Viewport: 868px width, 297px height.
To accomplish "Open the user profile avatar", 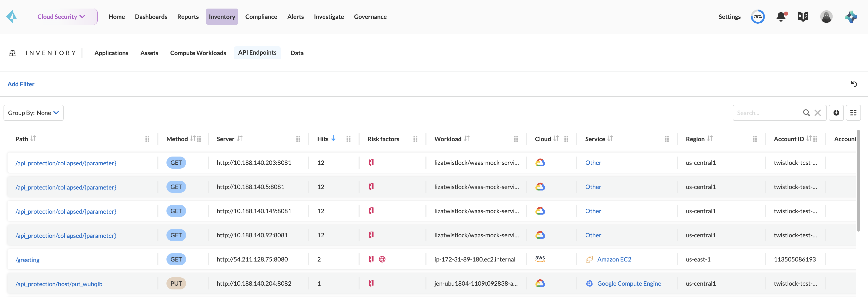I will click(826, 17).
